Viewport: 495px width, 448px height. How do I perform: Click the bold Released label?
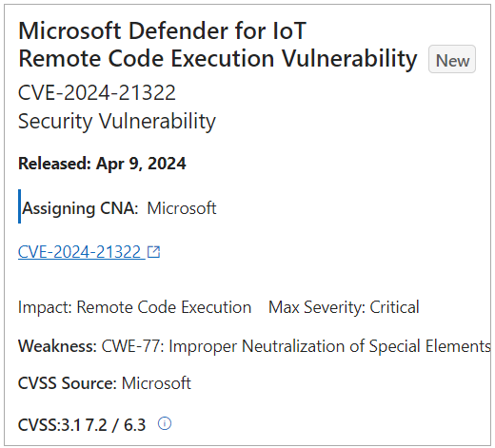pos(54,164)
